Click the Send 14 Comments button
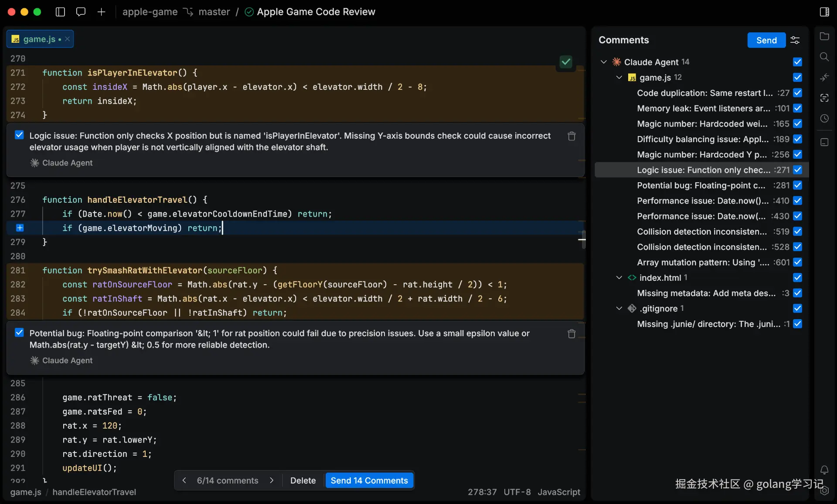 (x=369, y=480)
